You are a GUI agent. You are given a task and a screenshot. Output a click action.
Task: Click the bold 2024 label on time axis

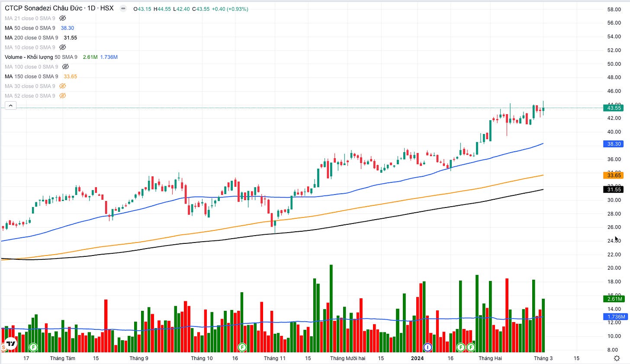coord(417,358)
